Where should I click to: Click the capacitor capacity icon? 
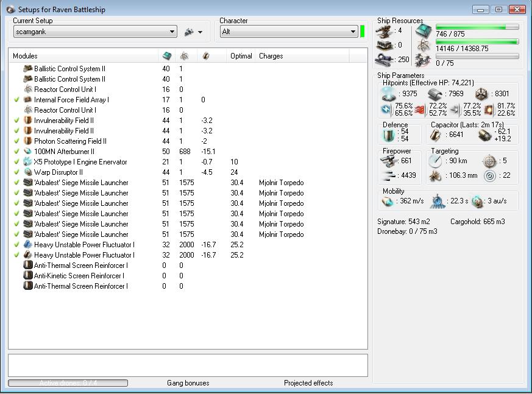(435, 135)
